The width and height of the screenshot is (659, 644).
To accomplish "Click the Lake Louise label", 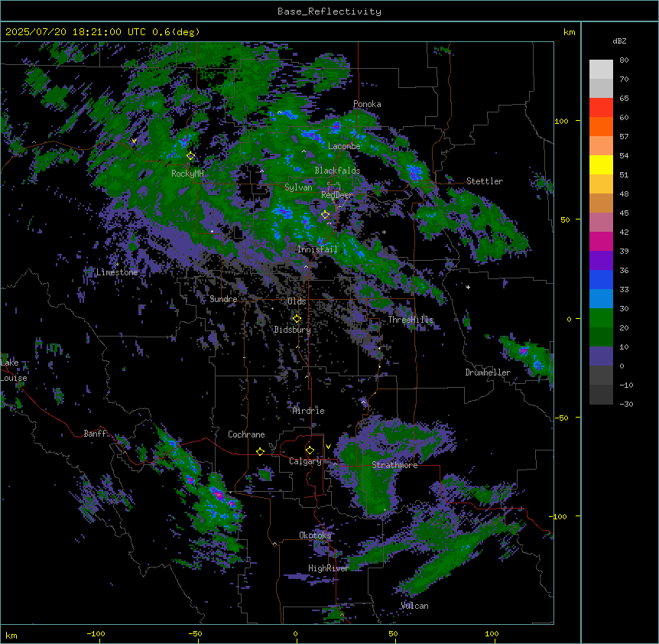I will point(14,370).
